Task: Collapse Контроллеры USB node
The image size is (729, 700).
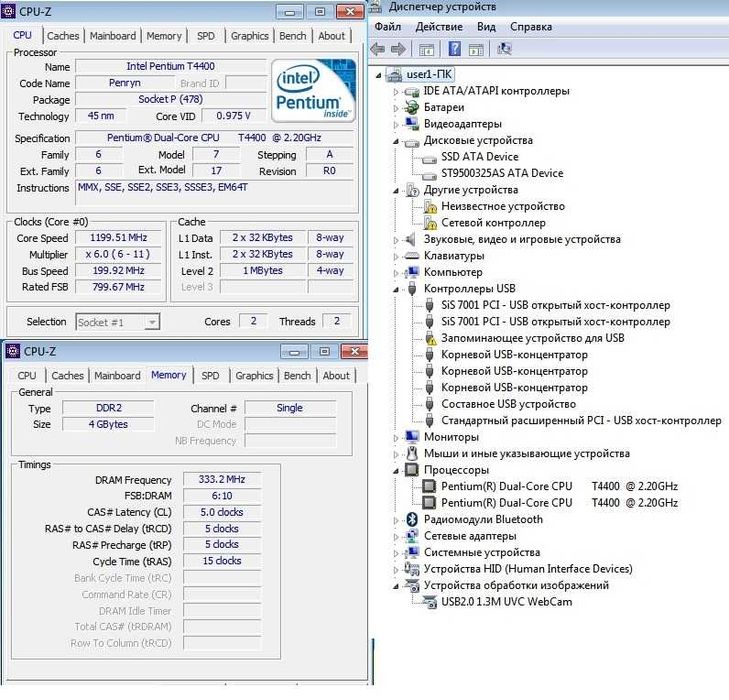Action: tap(396, 289)
